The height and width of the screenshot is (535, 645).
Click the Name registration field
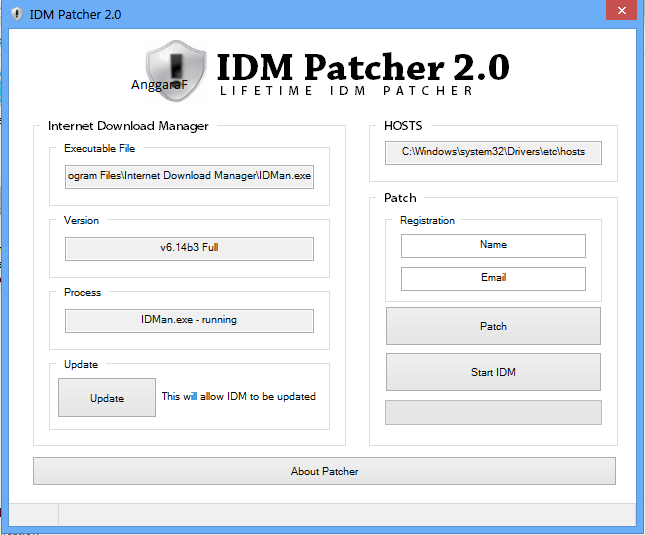493,246
